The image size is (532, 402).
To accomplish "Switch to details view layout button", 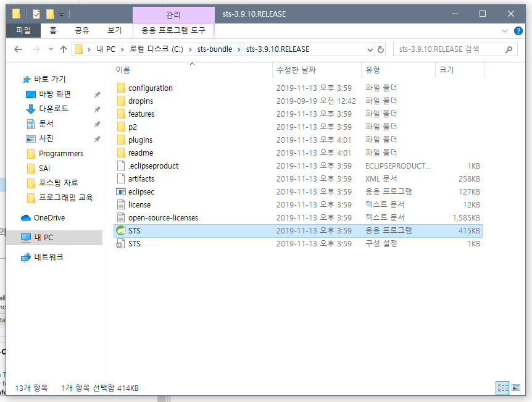I will click(502, 388).
